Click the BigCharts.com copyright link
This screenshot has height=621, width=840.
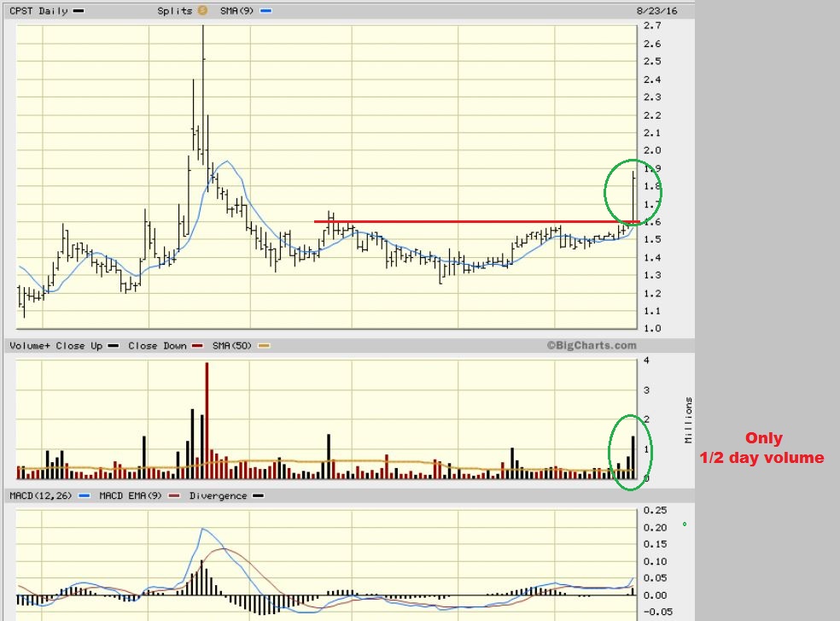[x=592, y=346]
